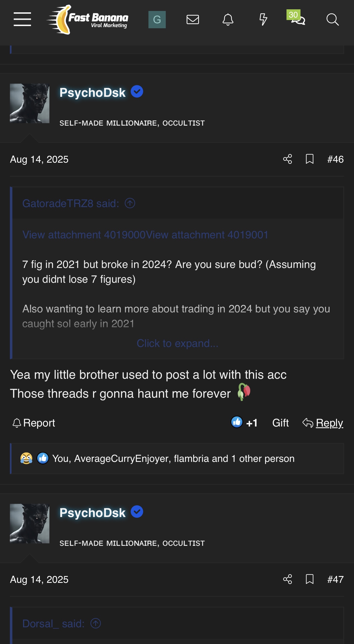This screenshot has height=644, width=354.
Task: Go to Fast Banana home logo
Action: (x=88, y=19)
